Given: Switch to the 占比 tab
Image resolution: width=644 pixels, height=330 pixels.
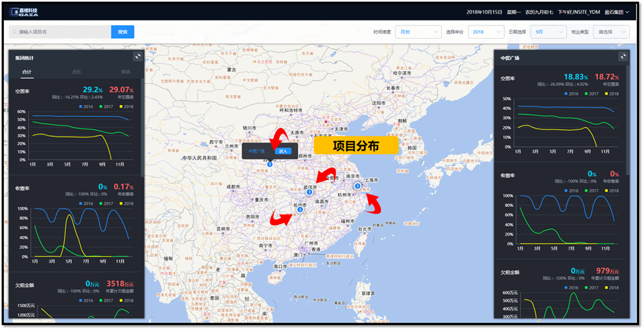Looking at the screenshot, I should click(76, 72).
